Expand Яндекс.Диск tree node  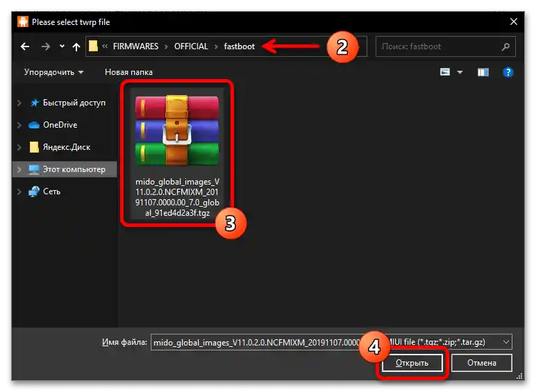click(19, 147)
